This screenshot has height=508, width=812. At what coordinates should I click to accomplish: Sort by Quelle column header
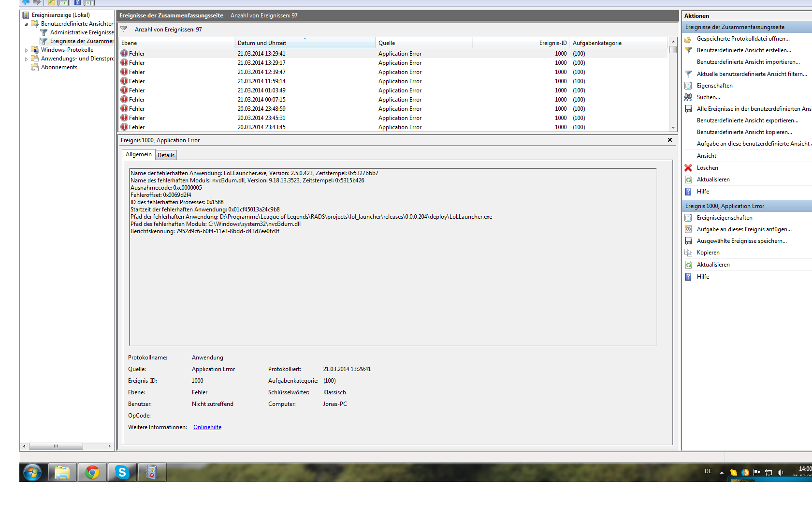(x=424, y=43)
